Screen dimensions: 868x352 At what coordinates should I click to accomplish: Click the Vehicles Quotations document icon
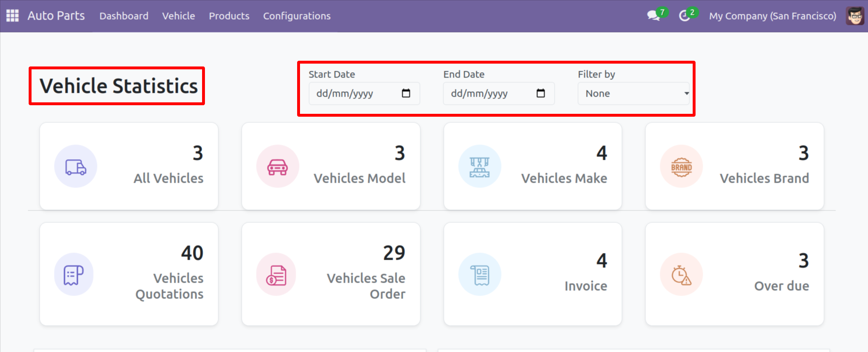pos(74,275)
